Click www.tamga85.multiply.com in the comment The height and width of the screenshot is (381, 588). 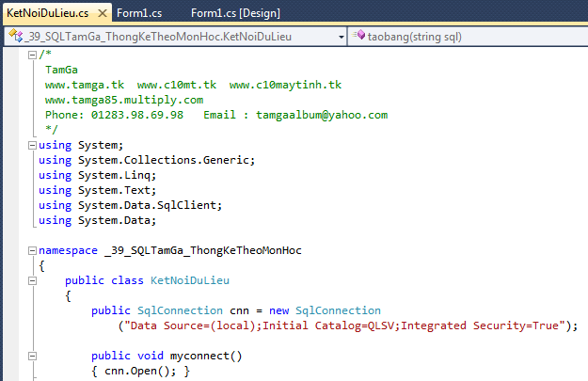point(124,100)
